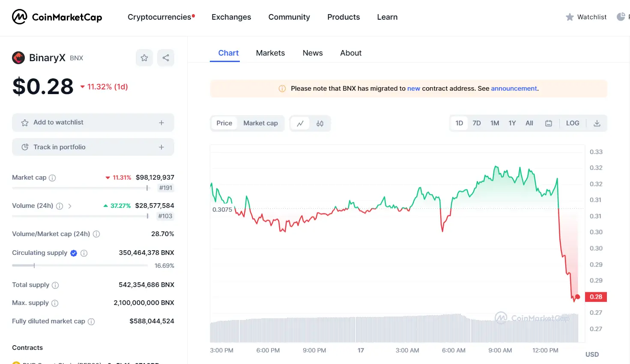
Task: Click the 350,464,378 BNX circulating supply
Action: click(146, 253)
